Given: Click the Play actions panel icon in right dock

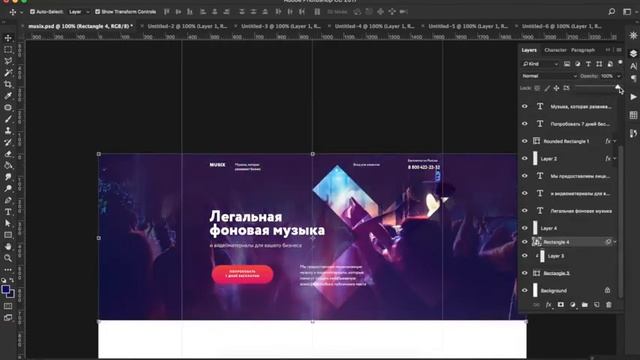Looking at the screenshot, I should (633, 97).
